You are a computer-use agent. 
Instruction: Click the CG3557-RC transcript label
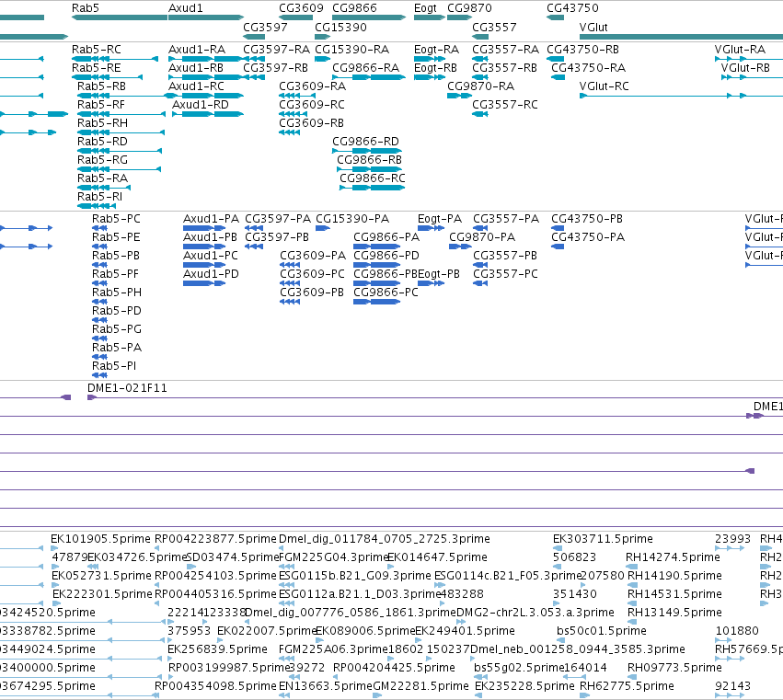[505, 105]
